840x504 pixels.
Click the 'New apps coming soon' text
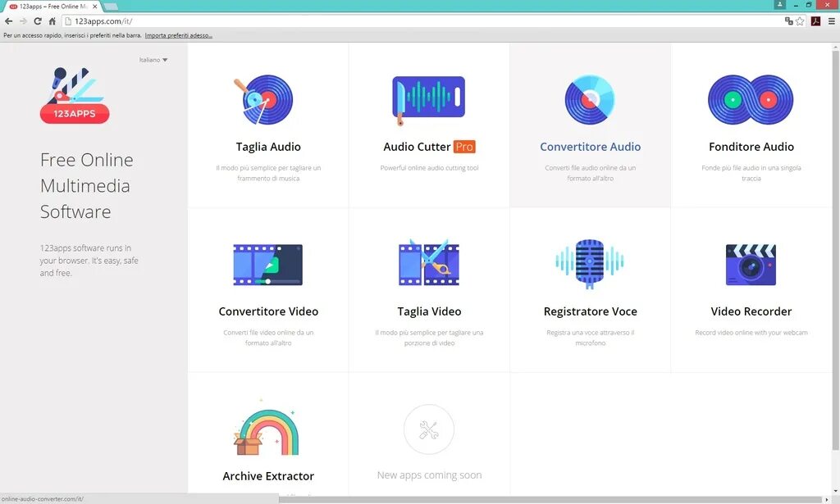tap(429, 475)
